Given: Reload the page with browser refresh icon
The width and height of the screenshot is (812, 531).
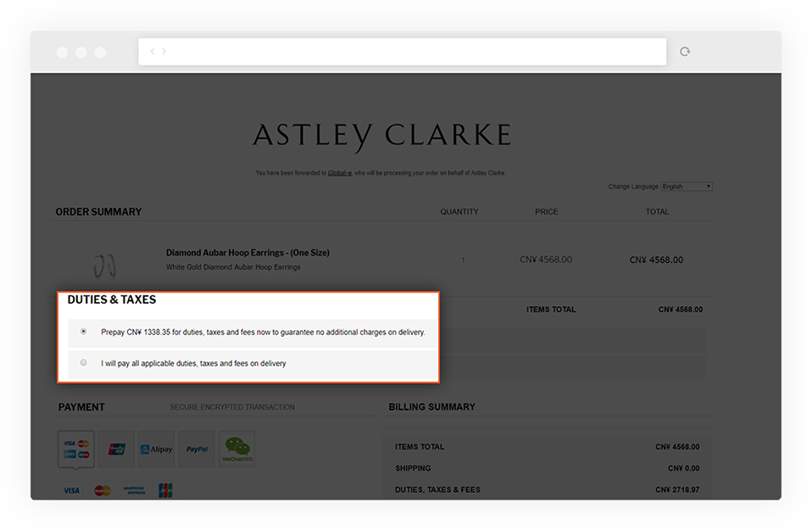Looking at the screenshot, I should point(685,51).
